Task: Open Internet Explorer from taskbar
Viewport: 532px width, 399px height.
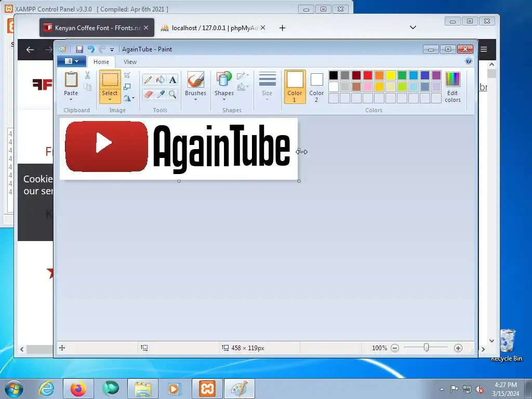Action: pos(46,389)
